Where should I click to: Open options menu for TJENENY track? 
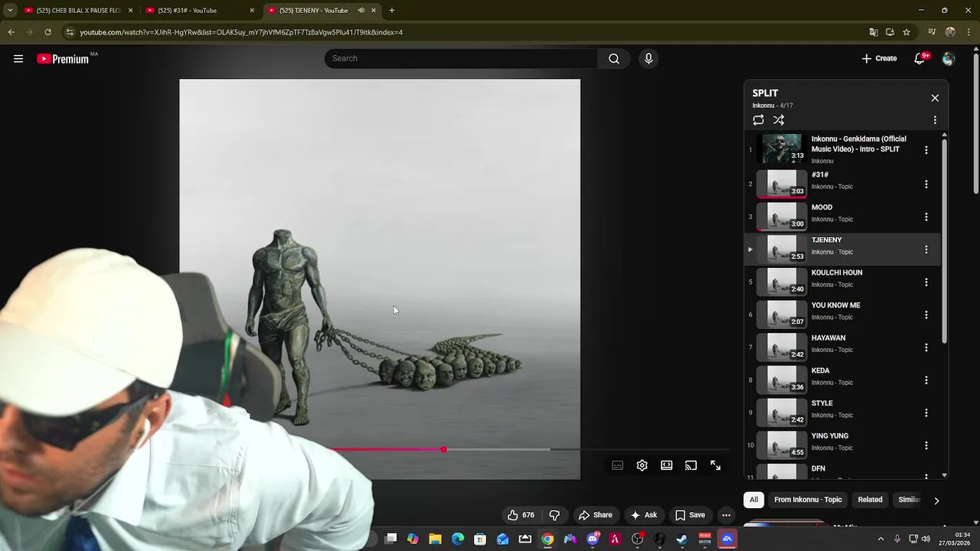926,249
